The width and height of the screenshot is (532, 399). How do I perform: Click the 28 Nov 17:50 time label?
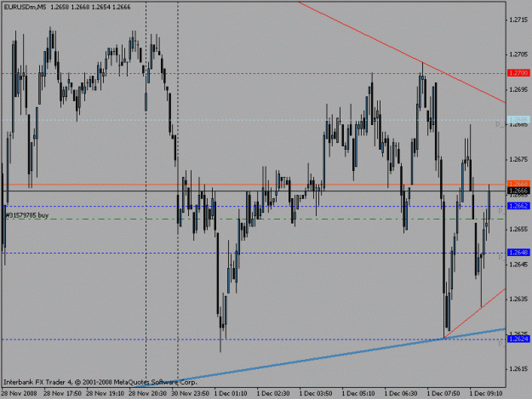point(62,394)
